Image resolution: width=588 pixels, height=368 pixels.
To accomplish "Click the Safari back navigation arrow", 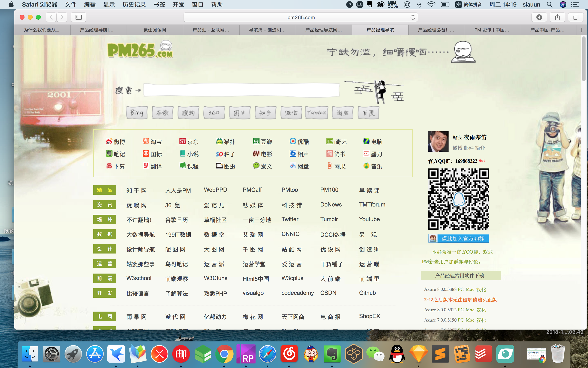I will point(51,17).
